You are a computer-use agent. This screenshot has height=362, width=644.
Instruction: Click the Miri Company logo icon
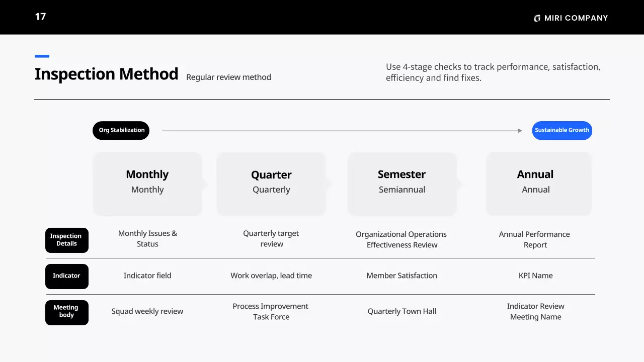(537, 19)
